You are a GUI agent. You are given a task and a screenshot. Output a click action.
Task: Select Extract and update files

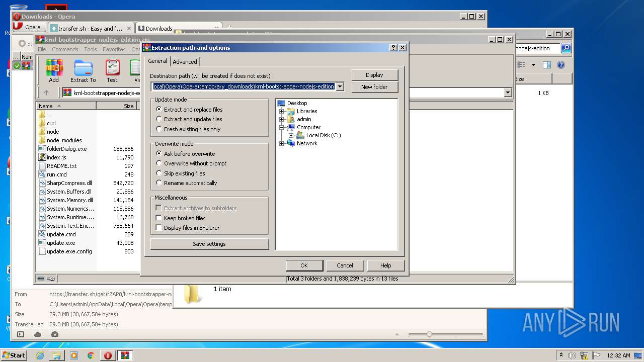[x=159, y=119]
